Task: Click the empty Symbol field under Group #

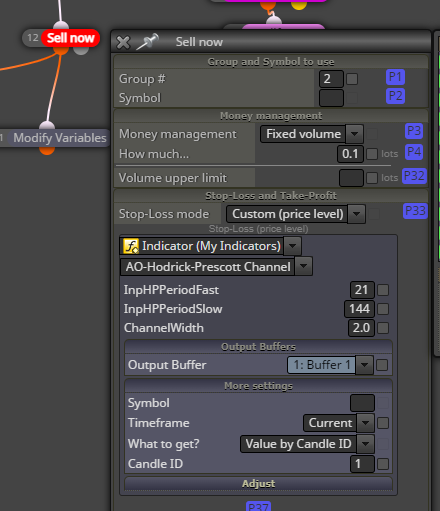Action: [331, 98]
